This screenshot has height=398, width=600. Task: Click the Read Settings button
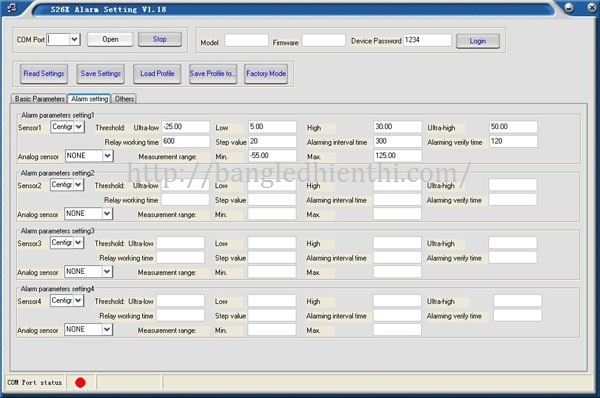[44, 73]
